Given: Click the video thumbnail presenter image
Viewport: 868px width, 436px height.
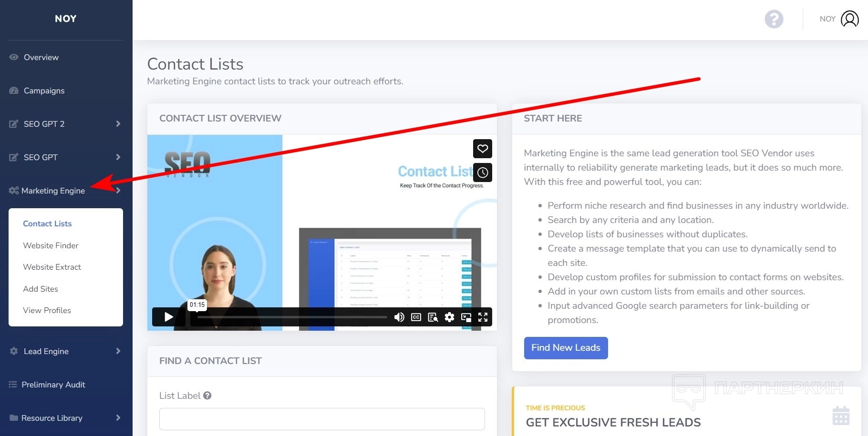Looking at the screenshot, I should click(218, 287).
